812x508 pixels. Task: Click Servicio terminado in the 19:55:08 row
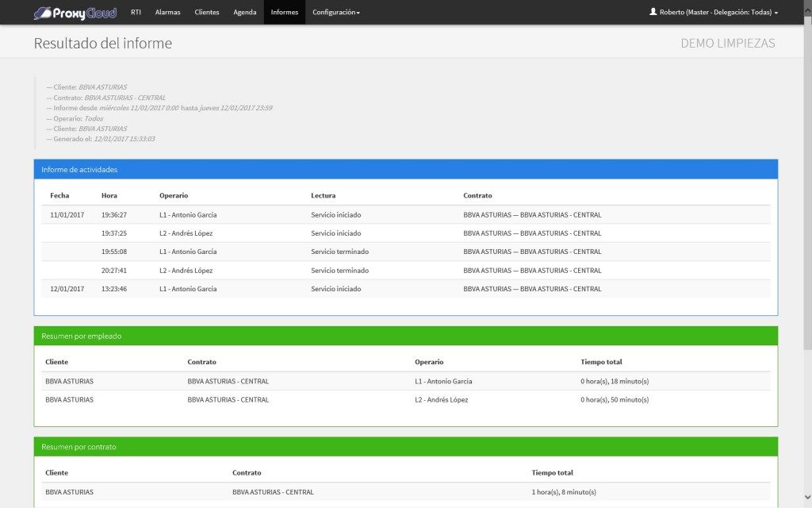click(339, 252)
